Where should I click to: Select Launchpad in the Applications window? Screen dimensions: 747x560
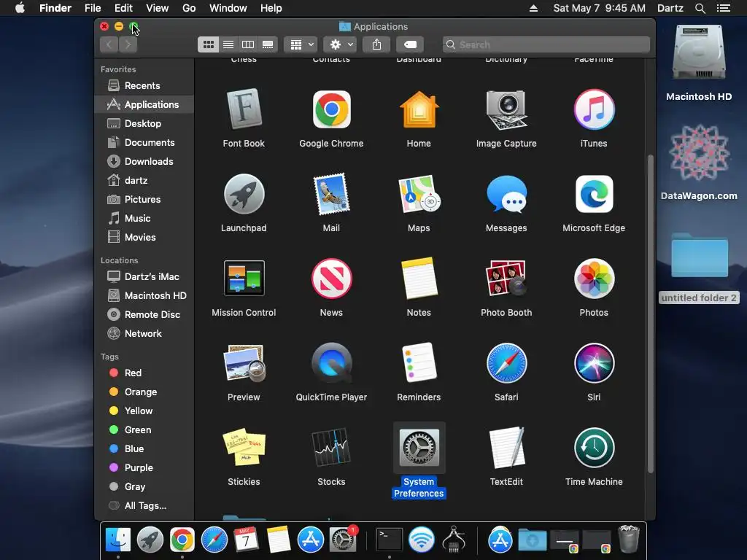pyautogui.click(x=244, y=194)
